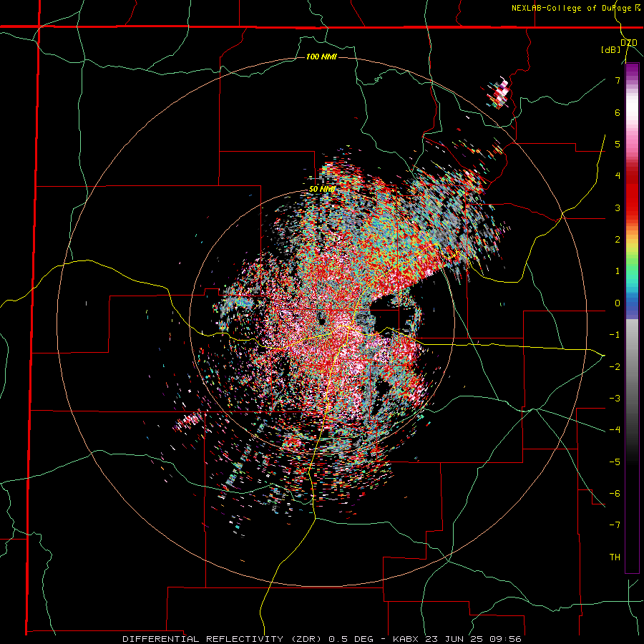Click the ZDR color scale bar
Image resolution: width=644 pixels, height=644 pixels.
632,318
